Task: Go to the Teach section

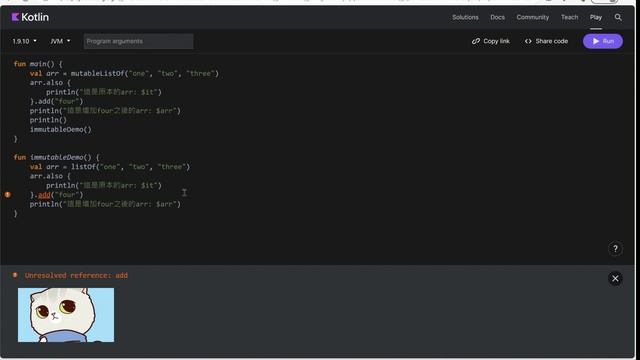Action: [569, 17]
